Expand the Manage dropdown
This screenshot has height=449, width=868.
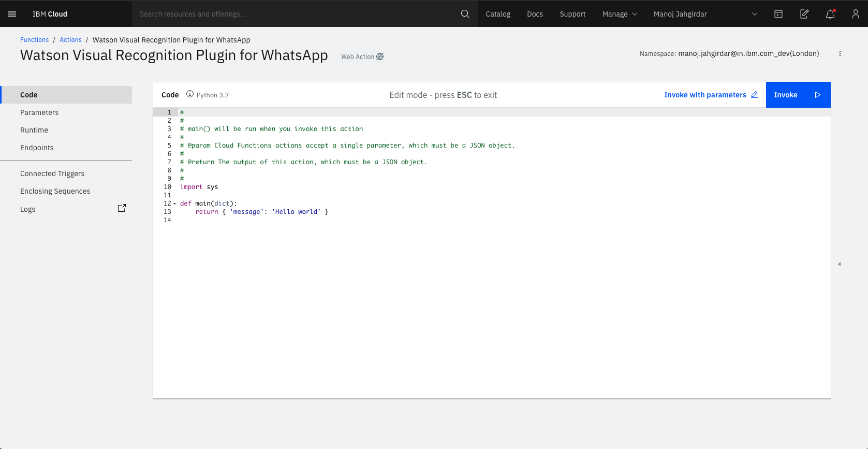620,14
